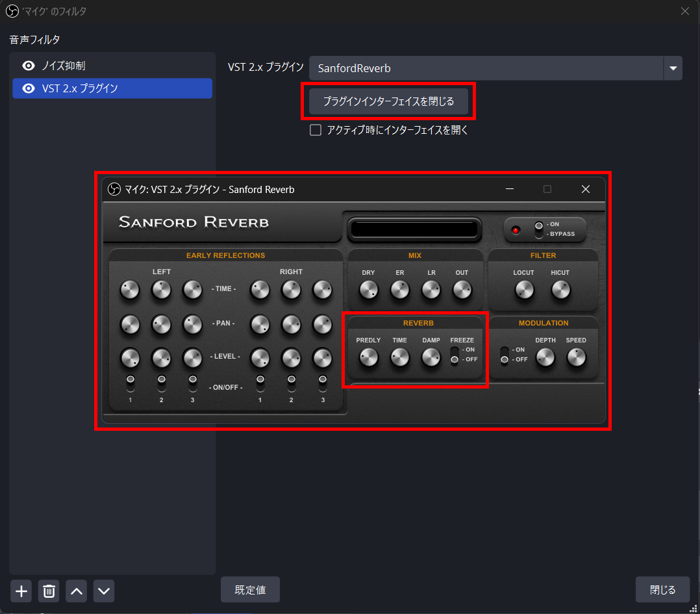Image resolution: width=700 pixels, height=614 pixels.
Task: Click LEFT reflection 1 PAN knob
Action: [130, 324]
